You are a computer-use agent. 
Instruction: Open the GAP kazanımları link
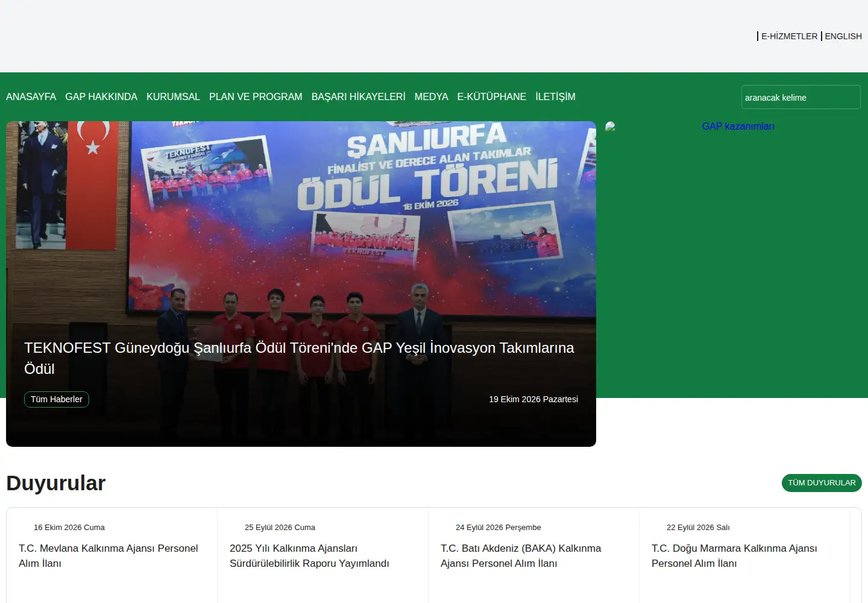tap(738, 127)
